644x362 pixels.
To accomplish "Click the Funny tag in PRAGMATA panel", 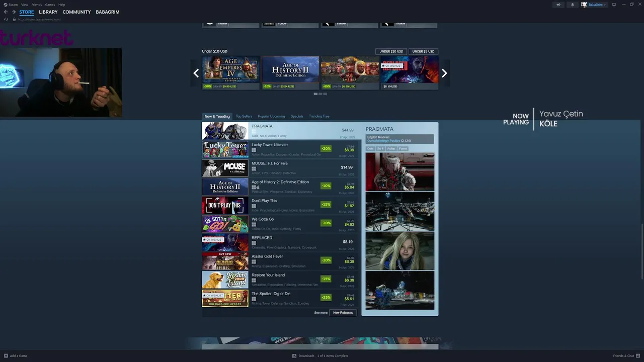I will tap(403, 149).
